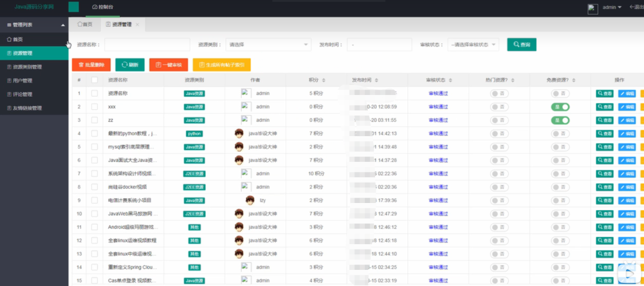Open 评论管理 in the sidebar
The height and width of the screenshot is (286, 644).
pos(34,94)
